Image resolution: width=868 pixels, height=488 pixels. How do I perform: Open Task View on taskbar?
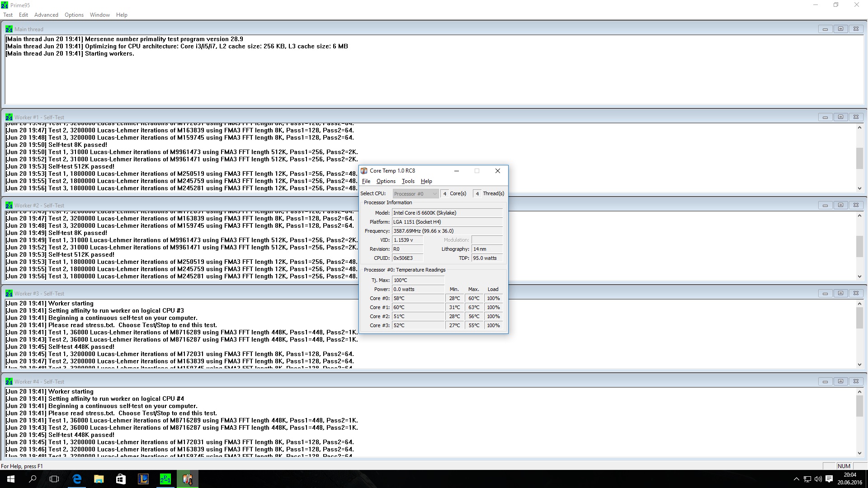tap(54, 479)
